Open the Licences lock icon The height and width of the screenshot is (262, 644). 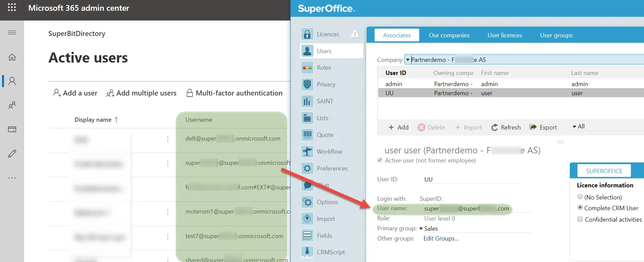pyautogui.click(x=307, y=34)
